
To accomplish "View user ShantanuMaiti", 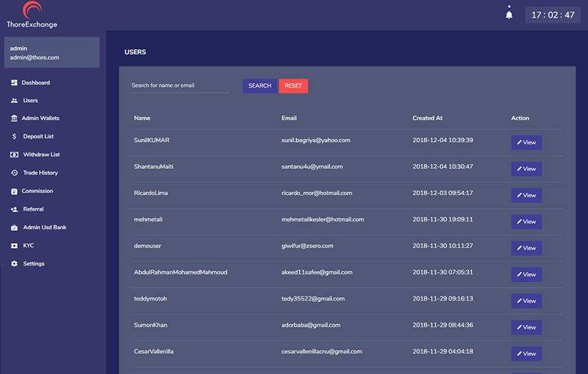I will pyautogui.click(x=526, y=169).
